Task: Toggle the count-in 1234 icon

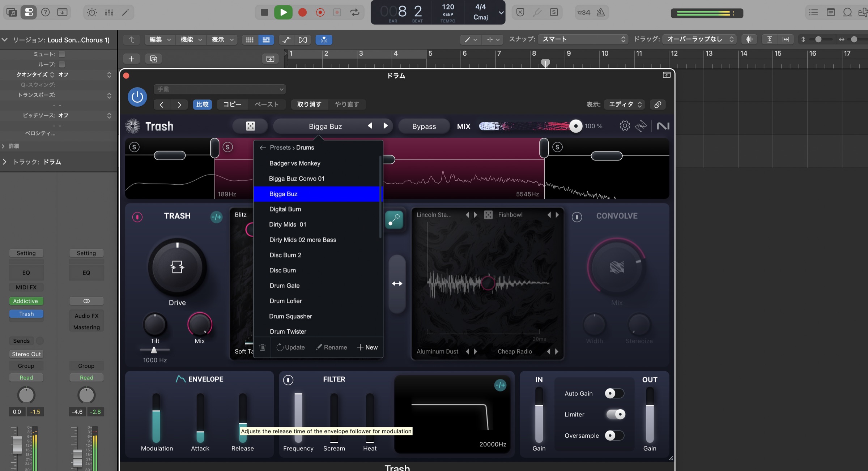Action: point(583,12)
